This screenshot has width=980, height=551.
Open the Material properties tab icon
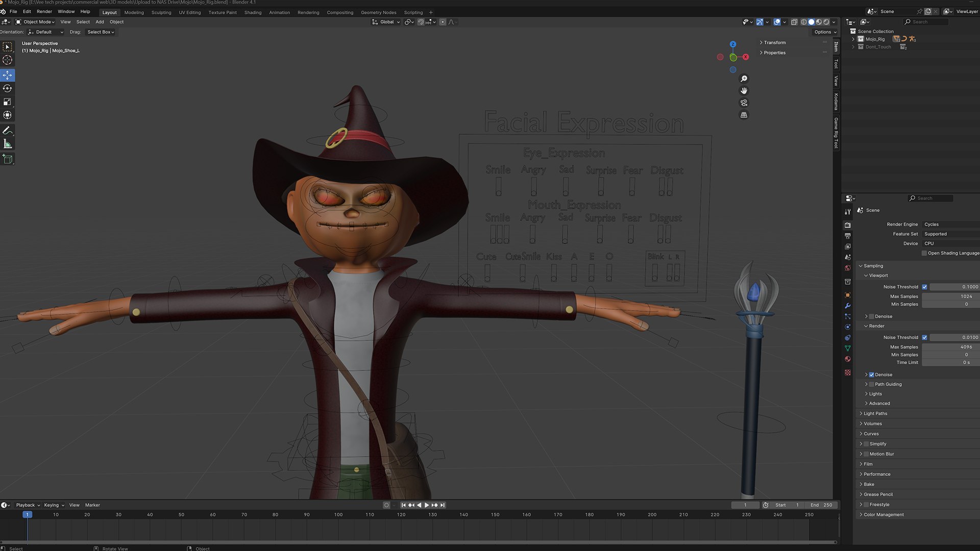pos(847,359)
